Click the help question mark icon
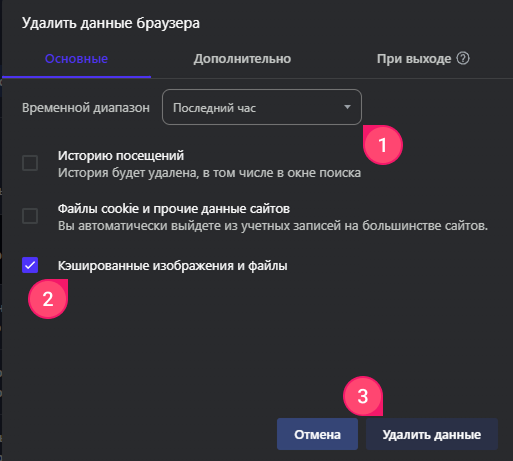 tap(463, 59)
